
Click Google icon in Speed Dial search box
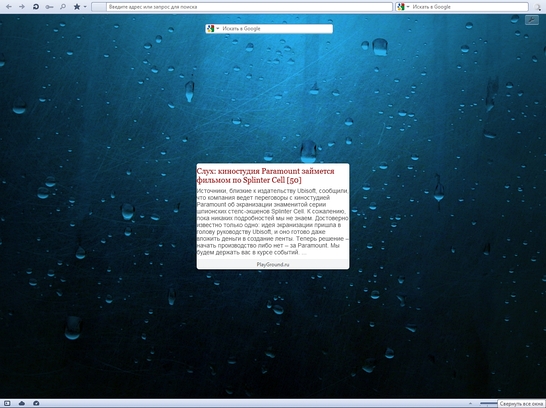pyautogui.click(x=210, y=29)
